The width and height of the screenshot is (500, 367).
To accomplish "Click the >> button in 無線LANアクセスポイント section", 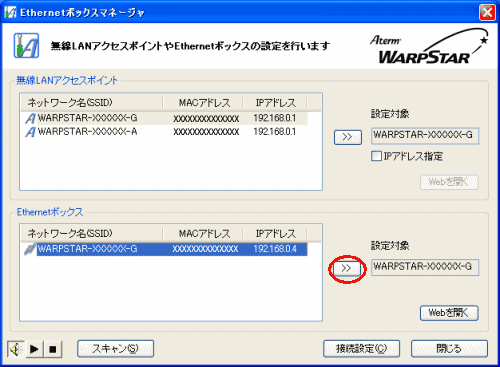I will coord(348,137).
